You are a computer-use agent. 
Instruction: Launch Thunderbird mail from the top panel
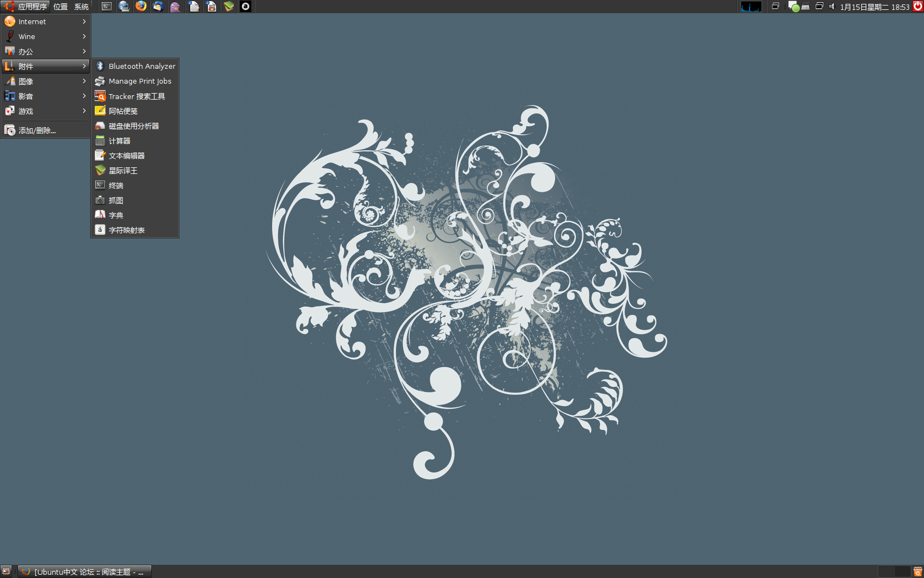(158, 7)
